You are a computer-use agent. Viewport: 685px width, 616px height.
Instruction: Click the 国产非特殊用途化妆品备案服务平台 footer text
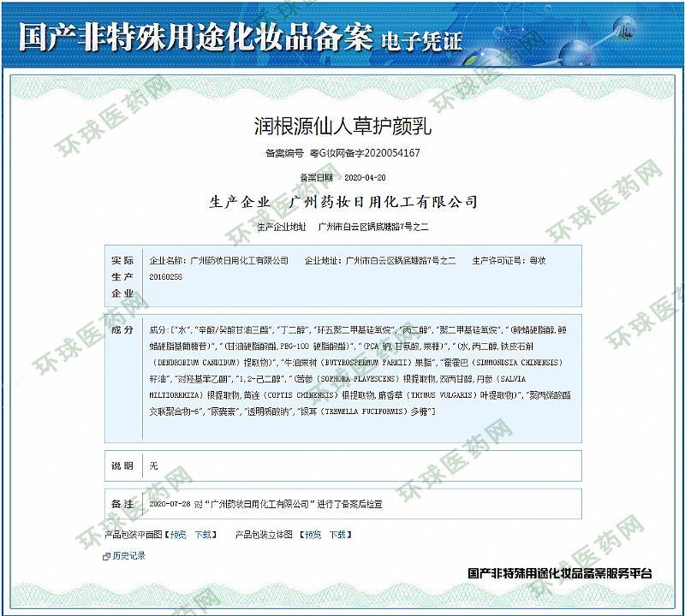tap(560, 573)
